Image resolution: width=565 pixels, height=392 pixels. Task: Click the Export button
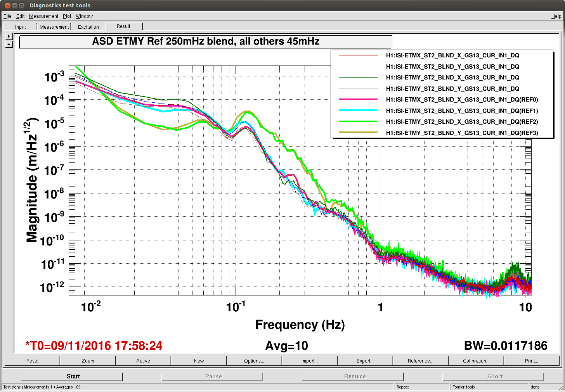coord(365,361)
